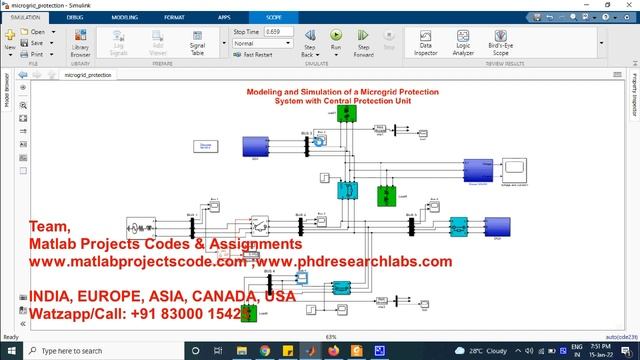Expand the Review Results gallery arrow
Screen dimensions: 640x360
[x=602, y=43]
